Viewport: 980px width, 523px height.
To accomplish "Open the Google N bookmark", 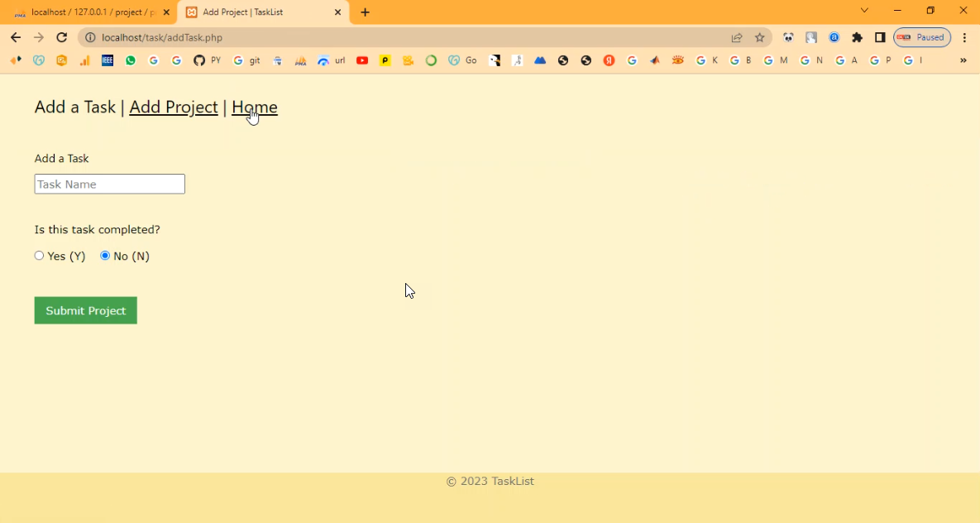I will (x=811, y=60).
